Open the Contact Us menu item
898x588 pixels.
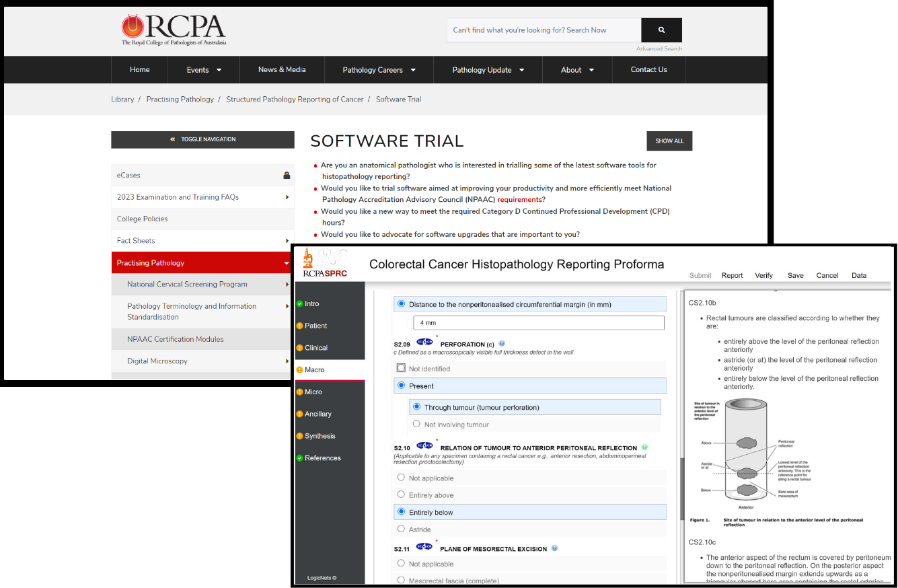(x=649, y=70)
